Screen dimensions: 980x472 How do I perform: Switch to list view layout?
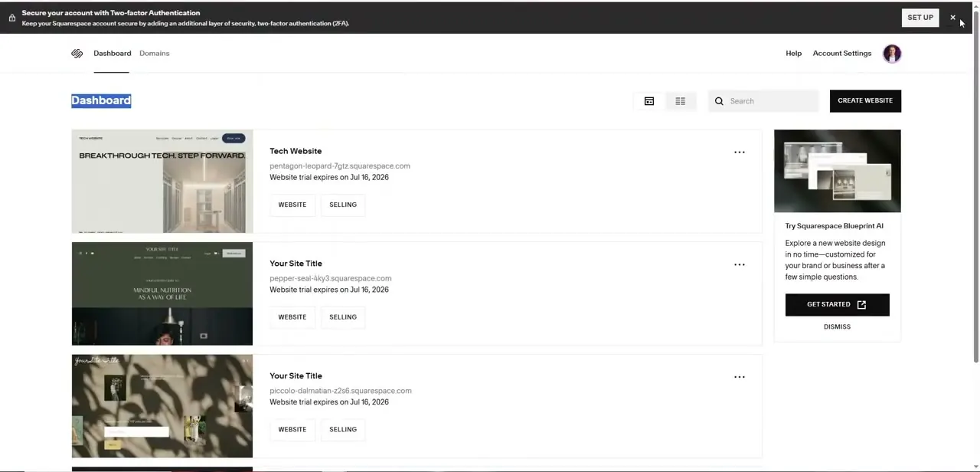click(x=680, y=101)
